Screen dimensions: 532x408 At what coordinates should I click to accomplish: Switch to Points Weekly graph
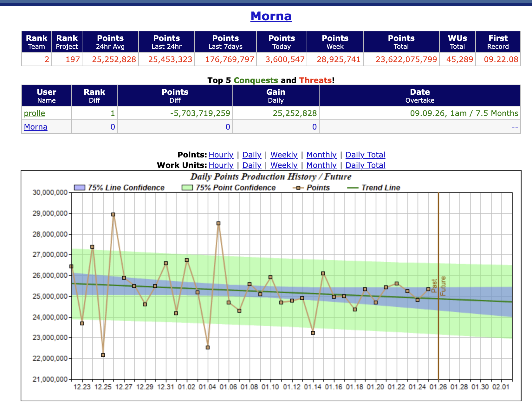tap(284, 155)
